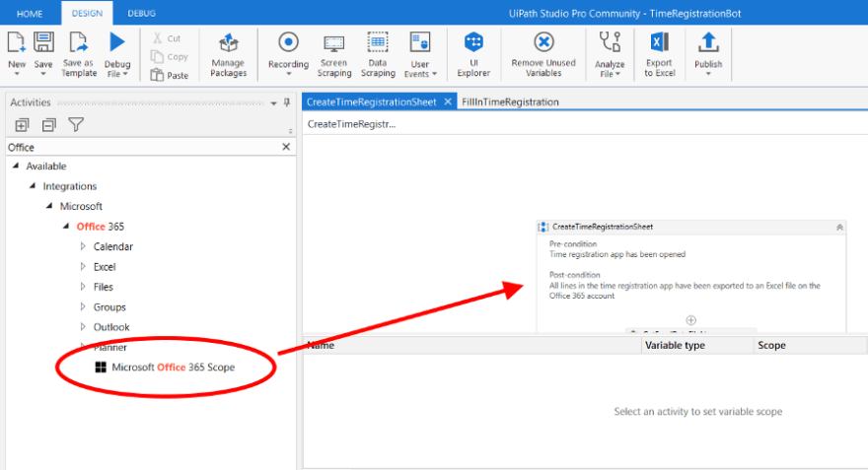
Task: Collapse the Microsoft node
Action: click(x=48, y=206)
